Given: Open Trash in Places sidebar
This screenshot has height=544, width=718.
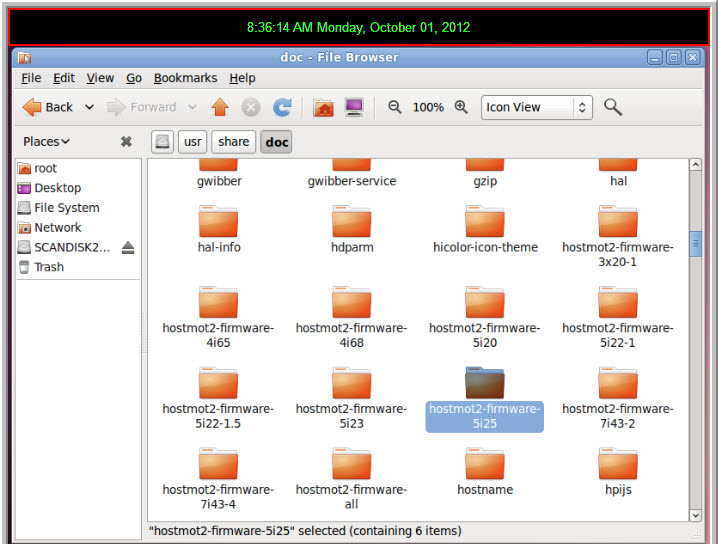Looking at the screenshot, I should (x=78, y=267).
